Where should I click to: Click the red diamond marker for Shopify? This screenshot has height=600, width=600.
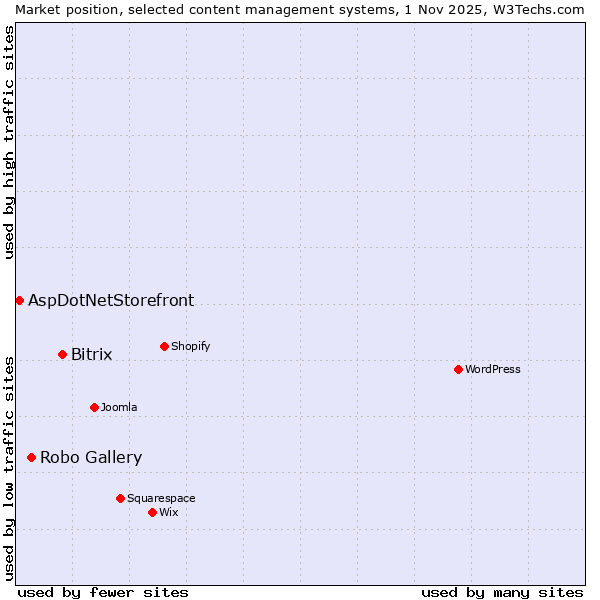(164, 346)
